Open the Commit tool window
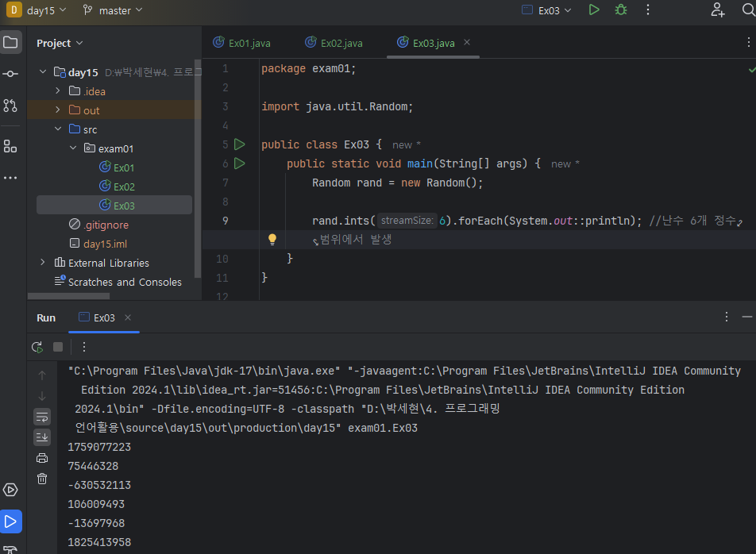This screenshot has height=554, width=756. [x=10, y=74]
